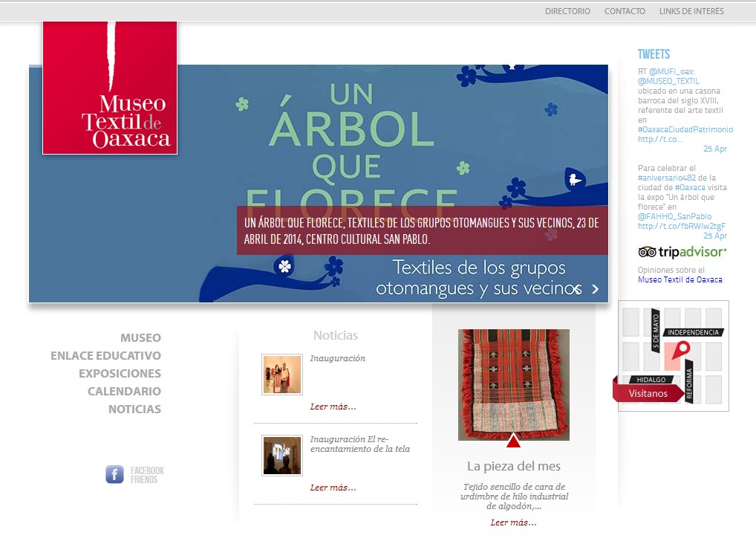
Task: Click the red map location pin
Action: (681, 350)
